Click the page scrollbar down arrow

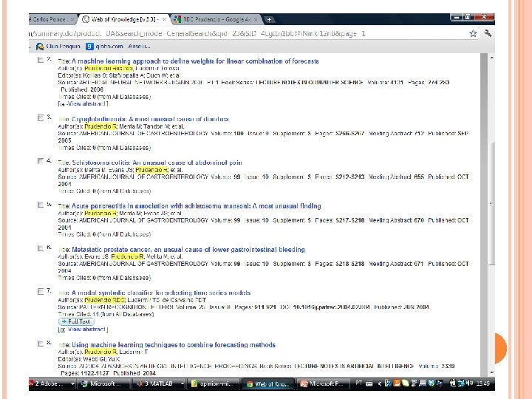pos(491,372)
